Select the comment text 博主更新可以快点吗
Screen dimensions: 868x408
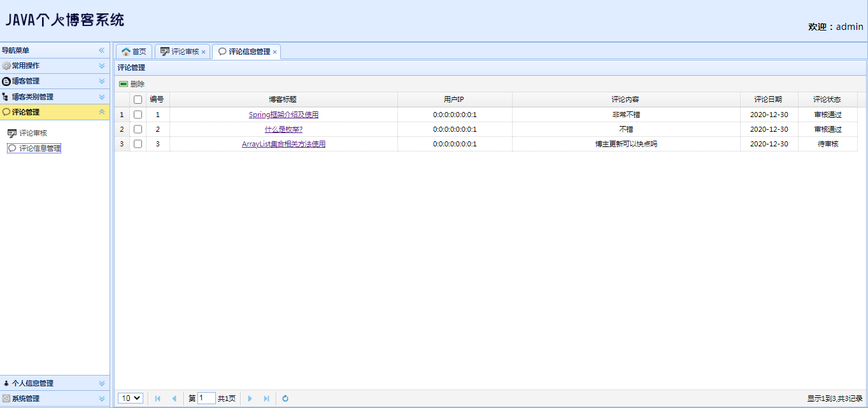pyautogui.click(x=626, y=144)
